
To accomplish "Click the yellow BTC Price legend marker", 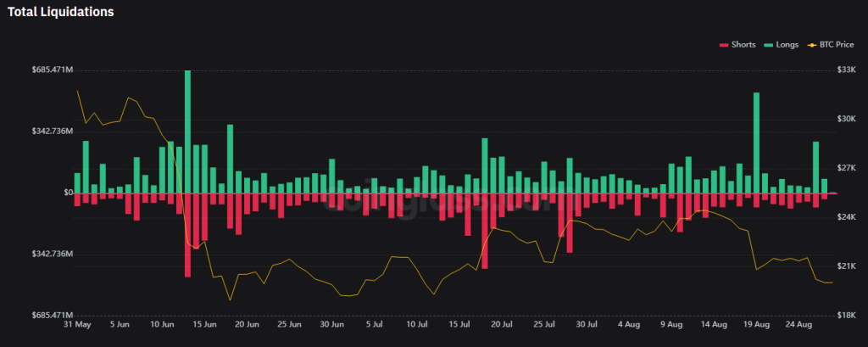I will (x=811, y=45).
